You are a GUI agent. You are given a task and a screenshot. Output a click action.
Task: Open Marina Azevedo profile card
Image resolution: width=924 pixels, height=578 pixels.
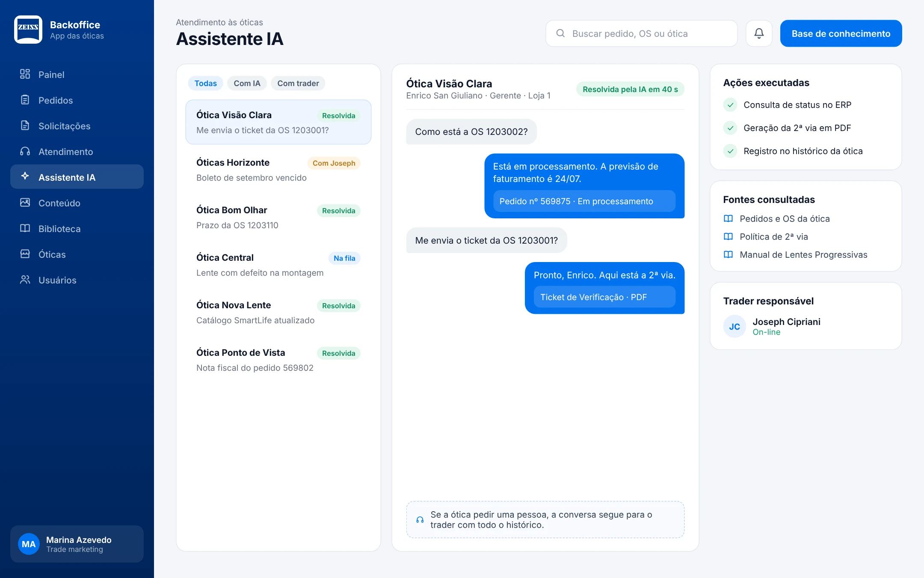pyautogui.click(x=77, y=544)
